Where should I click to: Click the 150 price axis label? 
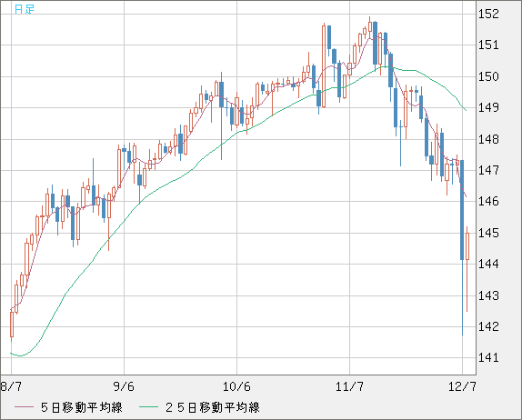[488, 76]
